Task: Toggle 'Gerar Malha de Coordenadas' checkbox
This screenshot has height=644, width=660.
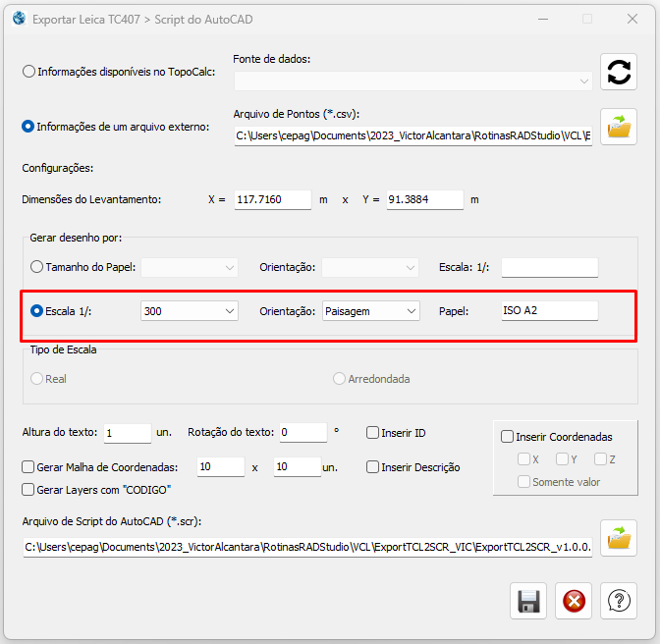Action: click(x=28, y=467)
